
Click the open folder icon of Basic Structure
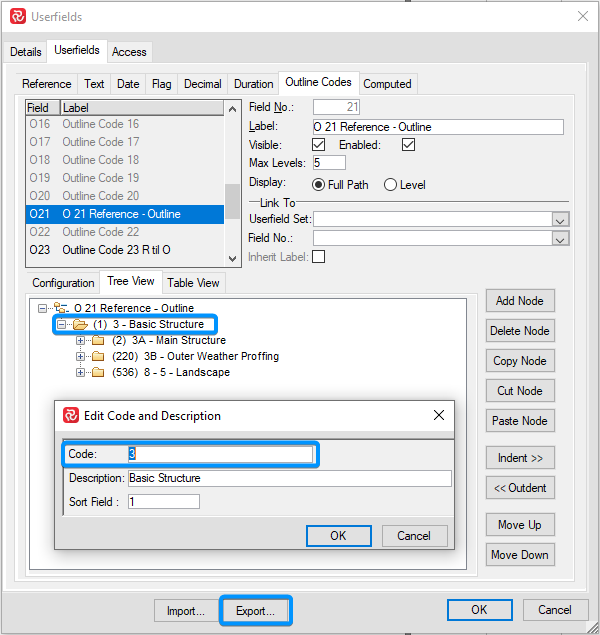(80, 325)
